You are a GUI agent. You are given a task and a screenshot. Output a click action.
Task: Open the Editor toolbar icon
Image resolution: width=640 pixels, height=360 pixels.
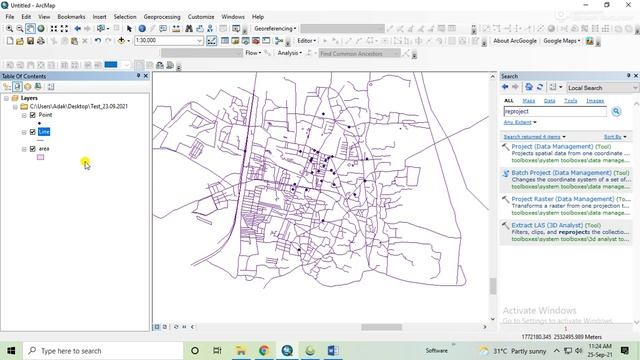click(211, 41)
